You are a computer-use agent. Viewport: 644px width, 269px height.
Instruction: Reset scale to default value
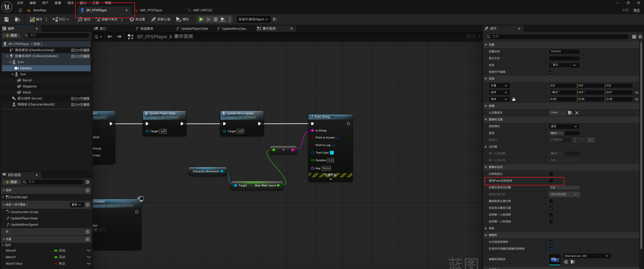(x=636, y=99)
